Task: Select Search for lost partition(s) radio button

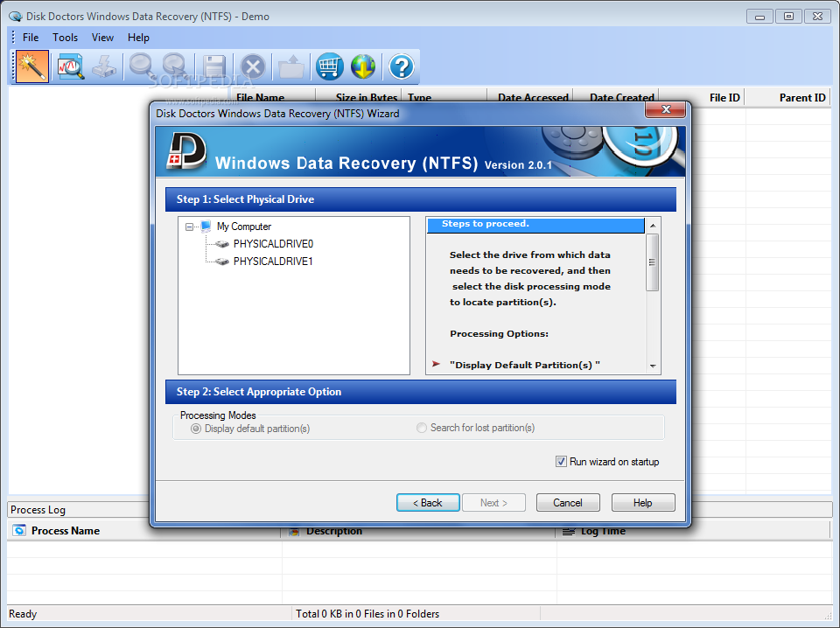Action: tap(422, 428)
